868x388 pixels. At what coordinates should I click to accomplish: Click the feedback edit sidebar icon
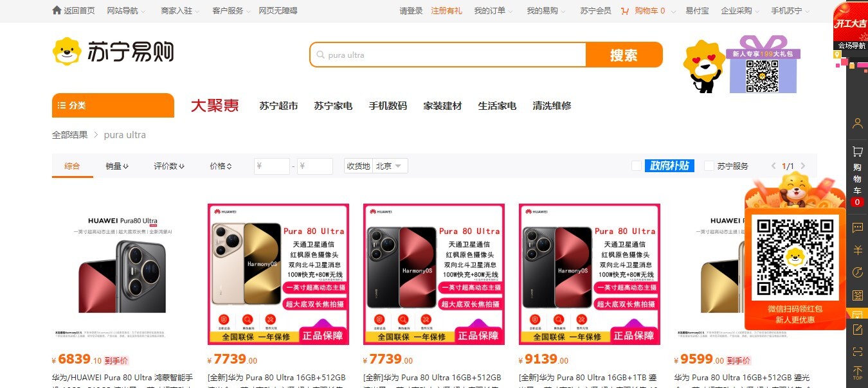(857, 330)
